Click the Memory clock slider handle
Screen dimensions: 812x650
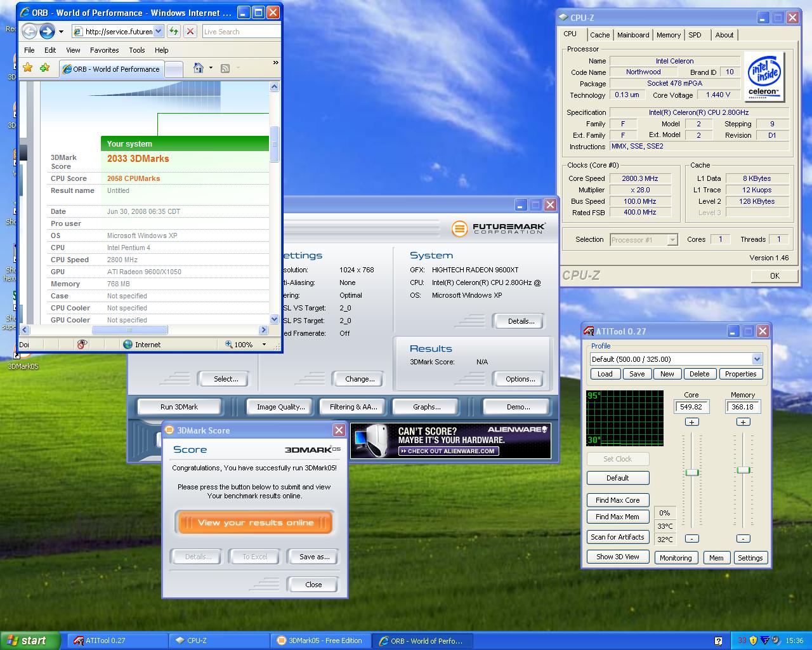tap(743, 470)
